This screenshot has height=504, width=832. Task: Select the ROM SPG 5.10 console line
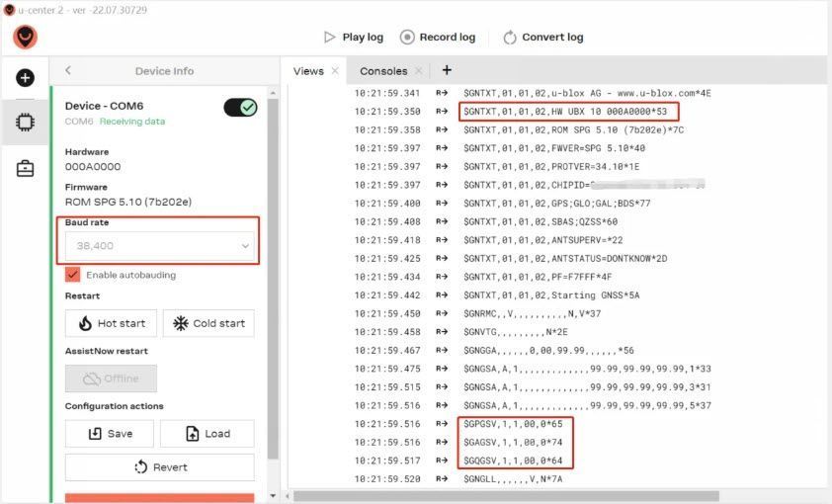coord(573,130)
